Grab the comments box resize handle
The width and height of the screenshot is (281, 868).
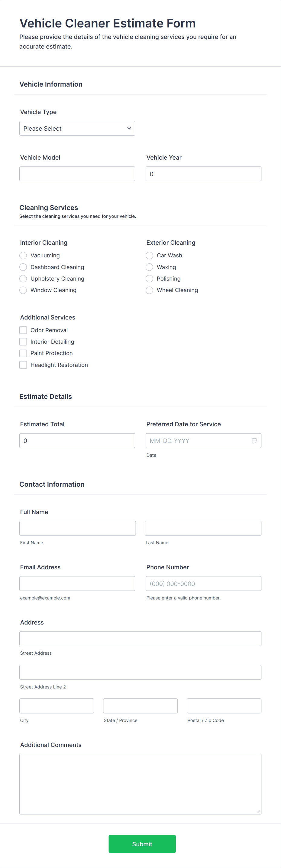point(258,811)
